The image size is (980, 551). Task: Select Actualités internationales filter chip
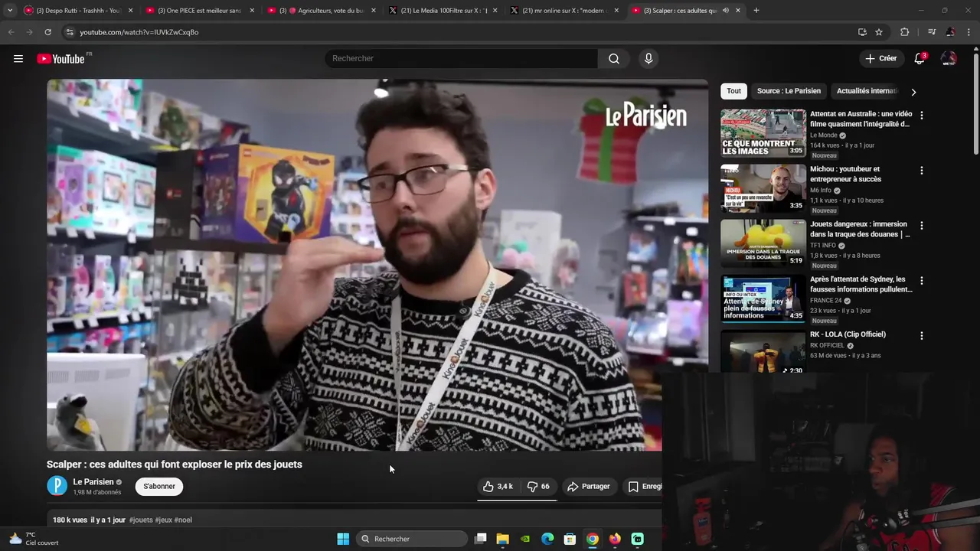coord(866,91)
